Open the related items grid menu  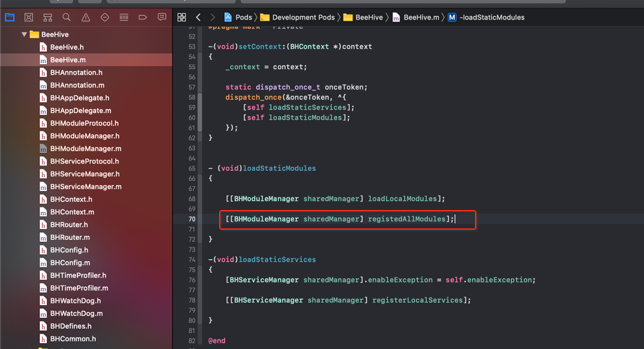[x=182, y=17]
